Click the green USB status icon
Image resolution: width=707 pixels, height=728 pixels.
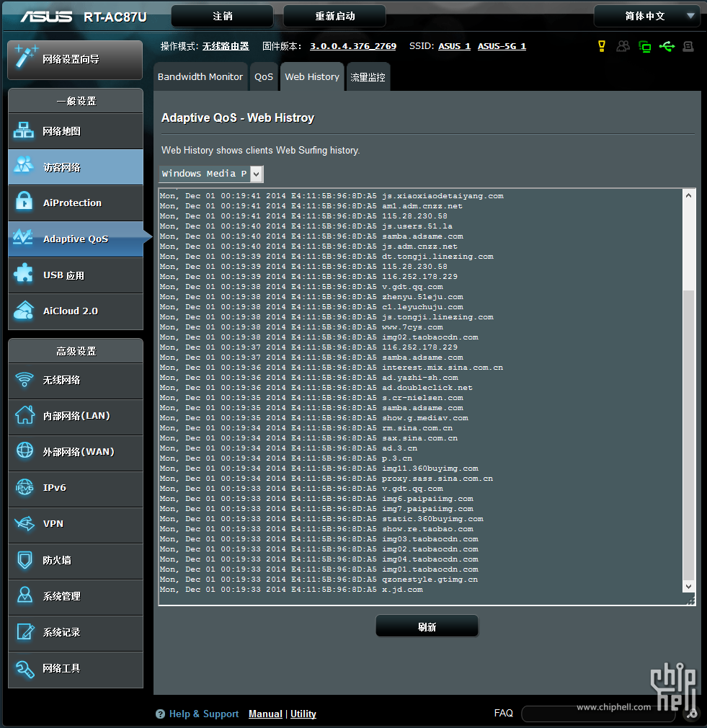coord(667,46)
